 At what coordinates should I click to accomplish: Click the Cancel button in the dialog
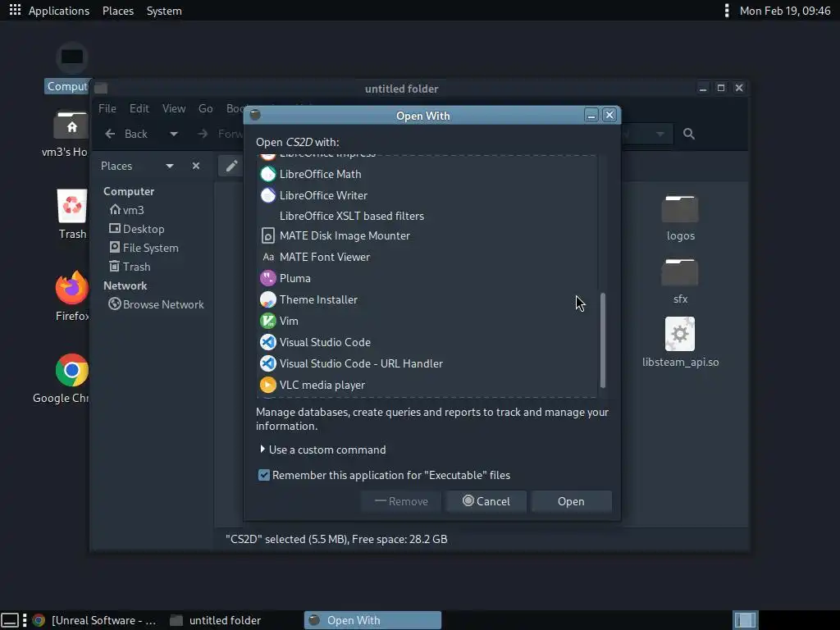click(x=486, y=501)
